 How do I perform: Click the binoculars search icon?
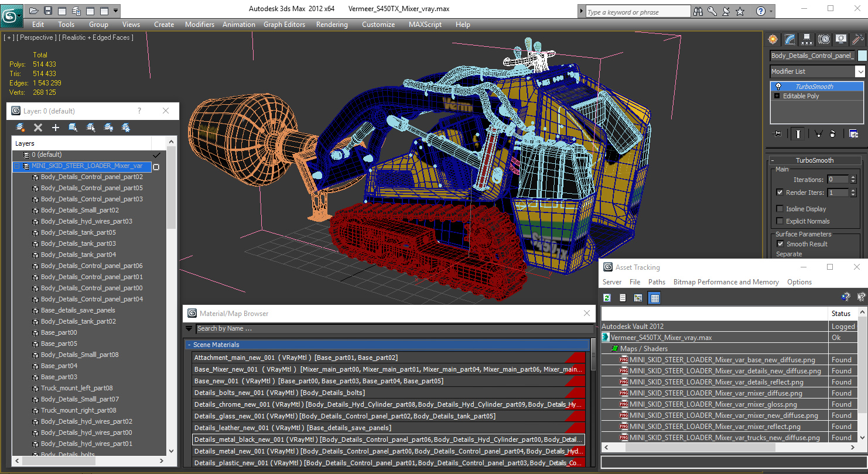698,11
